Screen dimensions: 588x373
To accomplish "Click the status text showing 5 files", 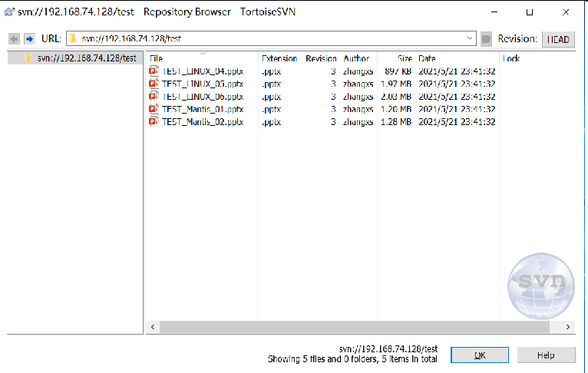I will (352, 359).
